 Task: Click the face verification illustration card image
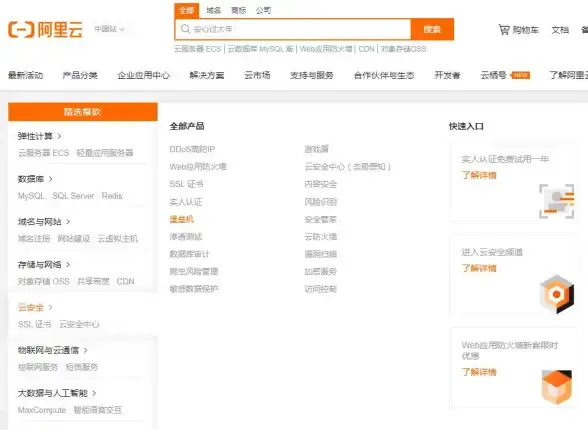pyautogui.click(x=556, y=201)
